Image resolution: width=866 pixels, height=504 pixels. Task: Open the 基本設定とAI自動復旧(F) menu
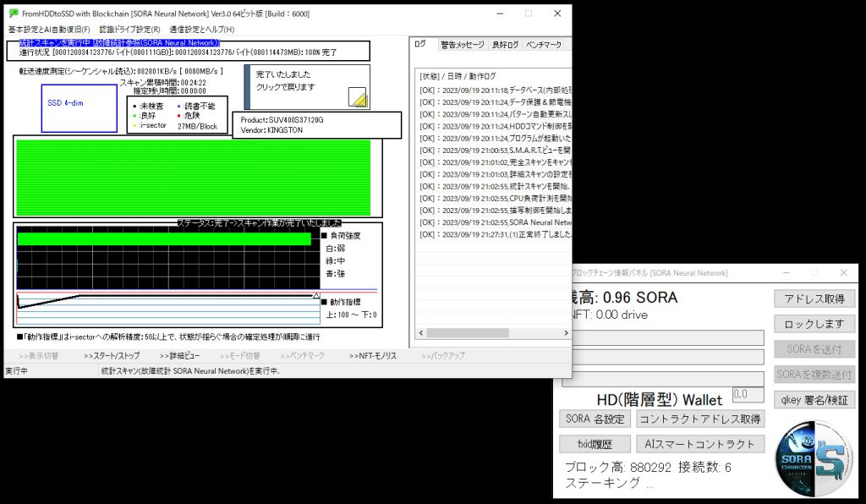[49, 30]
